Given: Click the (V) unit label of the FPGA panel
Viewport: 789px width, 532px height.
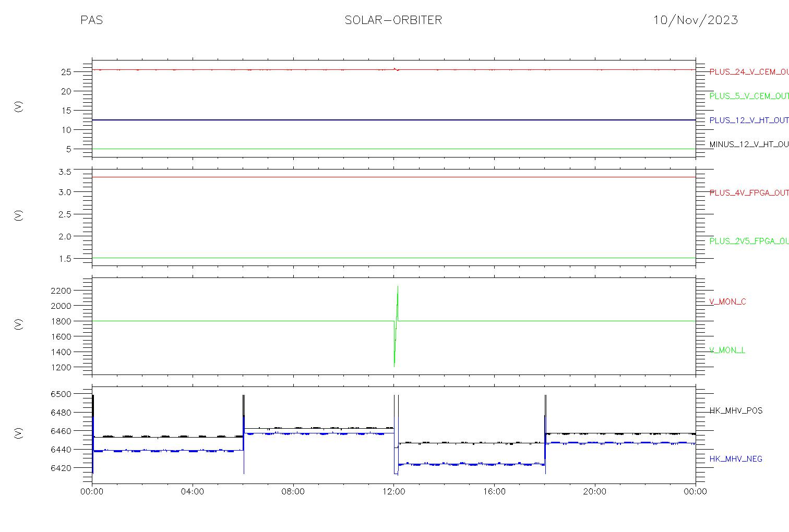Looking at the screenshot, I should coord(19,215).
